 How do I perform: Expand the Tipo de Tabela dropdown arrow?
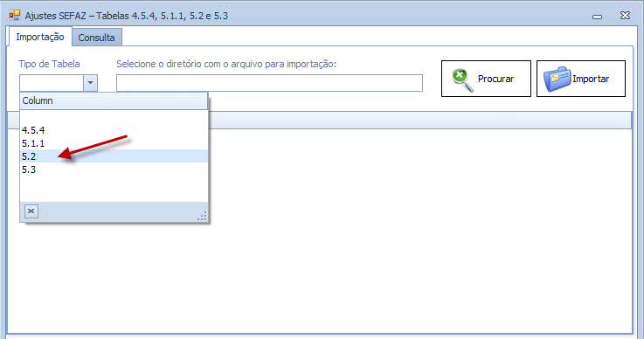(x=90, y=83)
